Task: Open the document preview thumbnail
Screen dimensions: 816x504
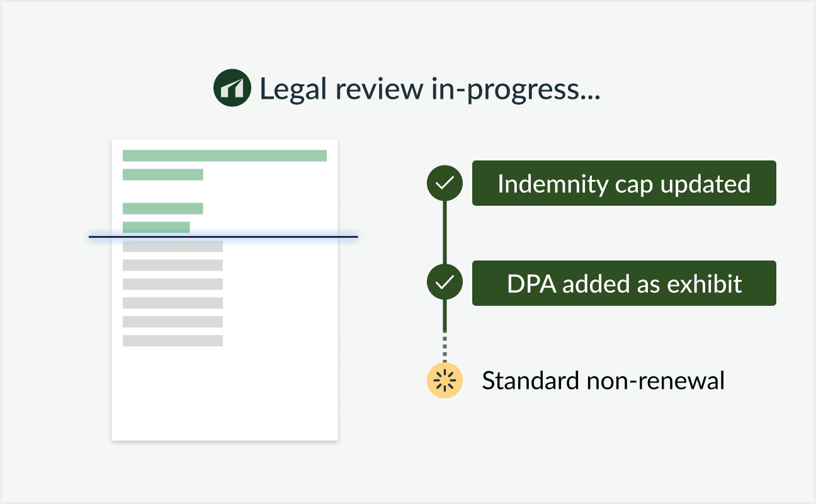Action: click(224, 289)
